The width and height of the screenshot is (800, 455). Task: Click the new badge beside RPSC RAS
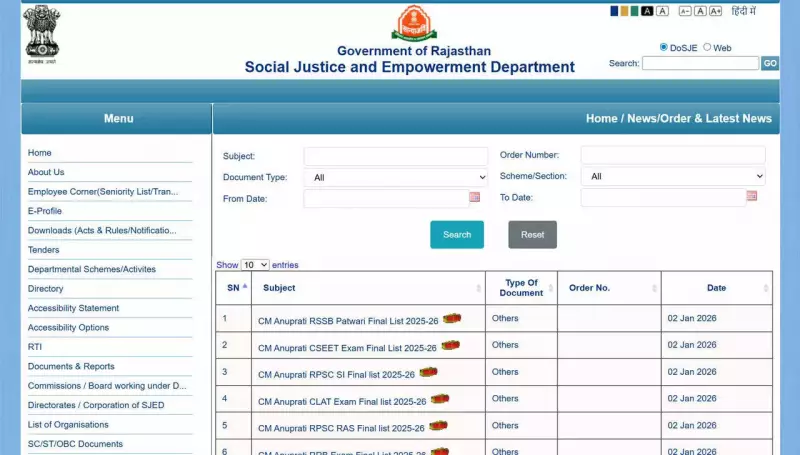[438, 425]
